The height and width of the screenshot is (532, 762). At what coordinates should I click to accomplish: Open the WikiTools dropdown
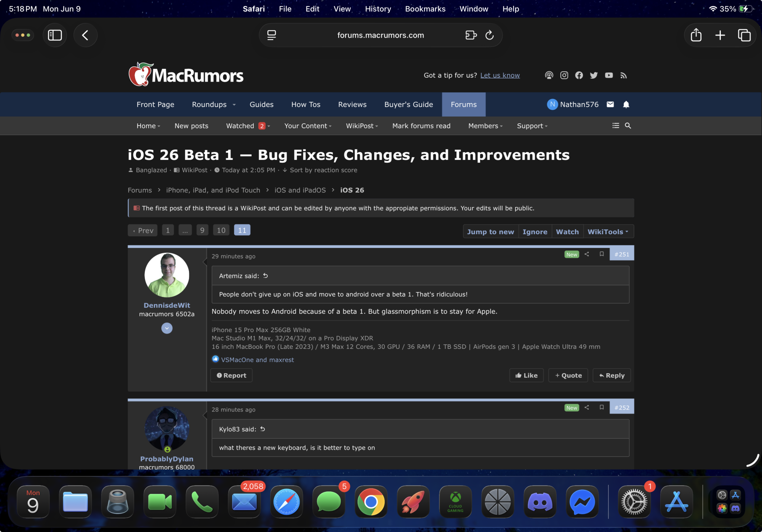point(608,232)
